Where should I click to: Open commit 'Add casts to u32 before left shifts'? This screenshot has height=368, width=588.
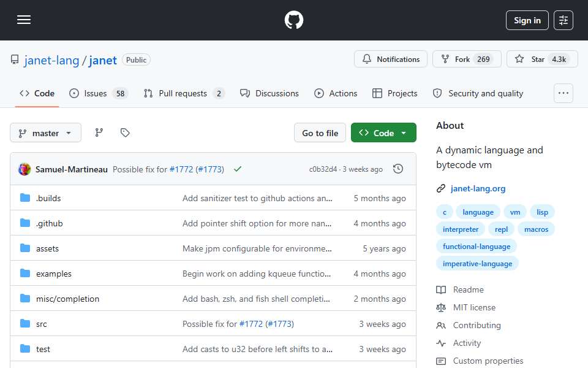tap(257, 349)
